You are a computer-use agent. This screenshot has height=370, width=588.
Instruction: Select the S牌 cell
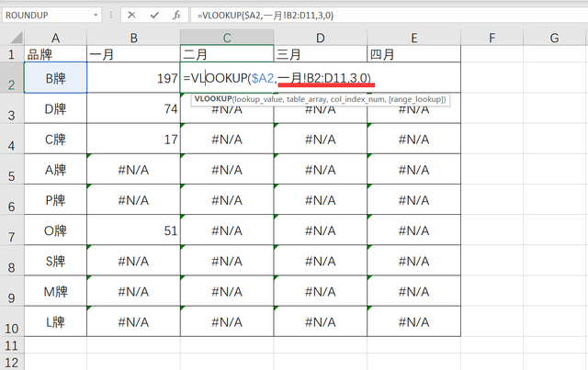pyautogui.click(x=55, y=261)
